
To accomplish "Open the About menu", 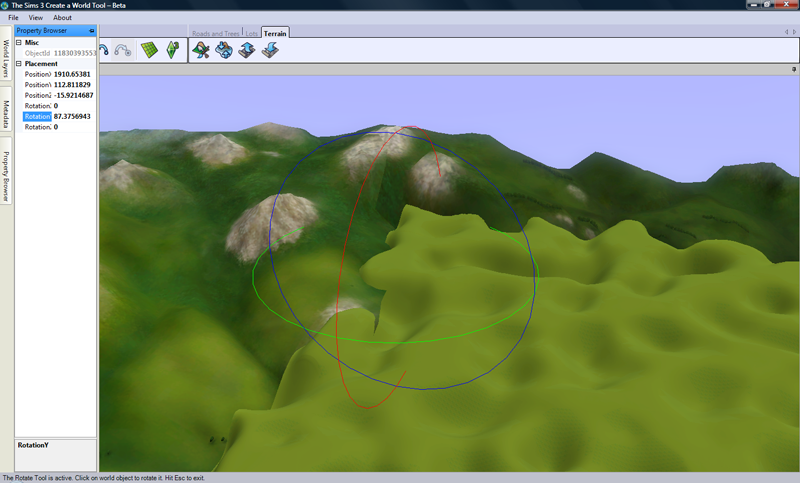I will click(62, 17).
